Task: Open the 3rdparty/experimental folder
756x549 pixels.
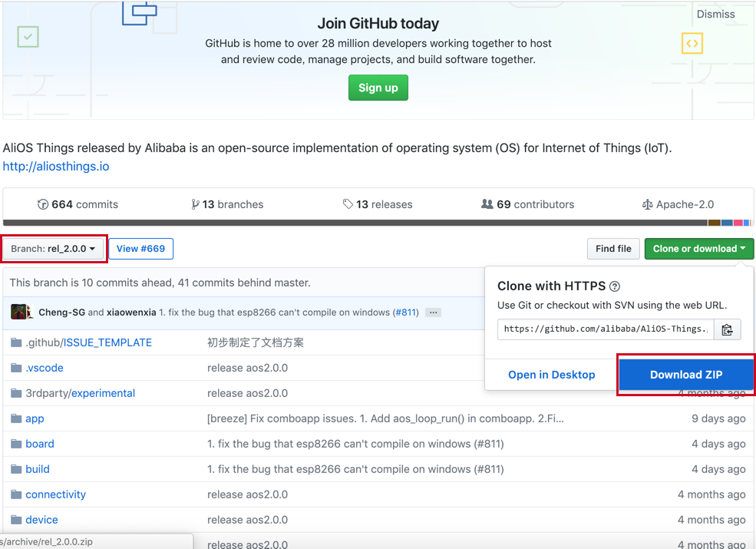Action: coord(80,394)
